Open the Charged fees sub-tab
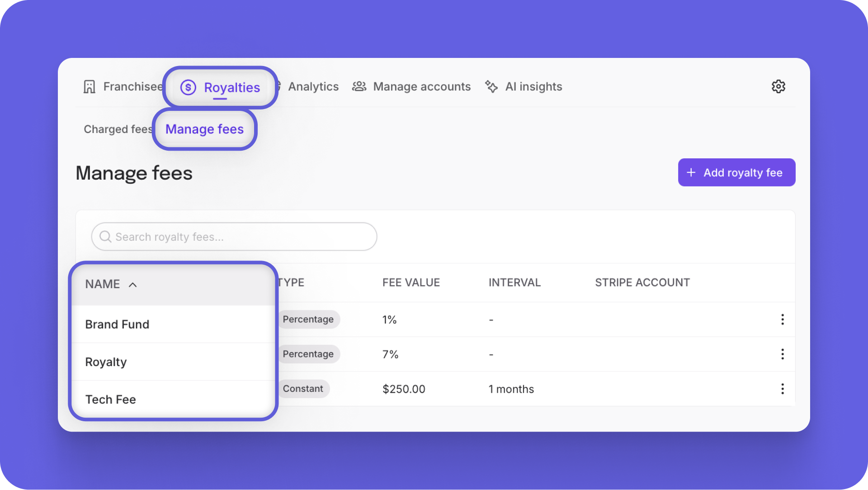The height and width of the screenshot is (490, 868). [118, 129]
